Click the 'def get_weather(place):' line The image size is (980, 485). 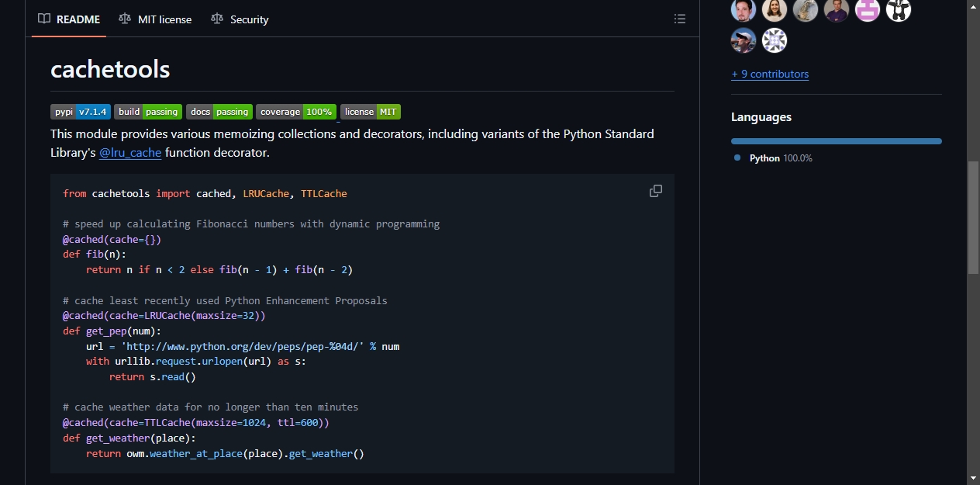tap(129, 438)
